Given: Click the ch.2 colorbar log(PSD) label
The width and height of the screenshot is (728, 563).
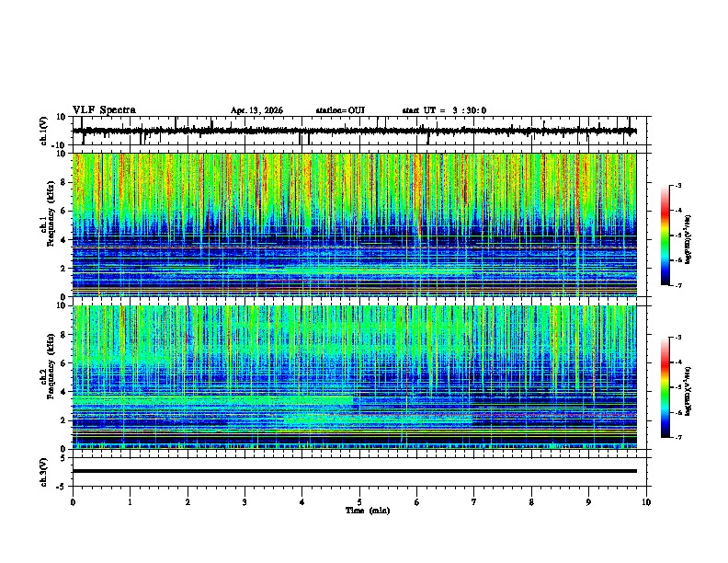Looking at the screenshot, I should point(688,392).
